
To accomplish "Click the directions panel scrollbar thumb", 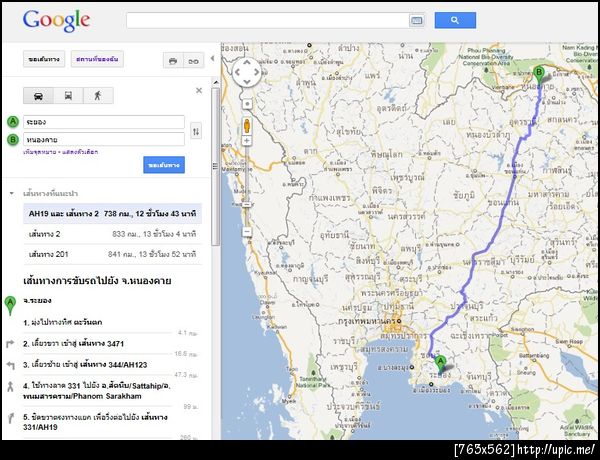I will tap(215, 166).
